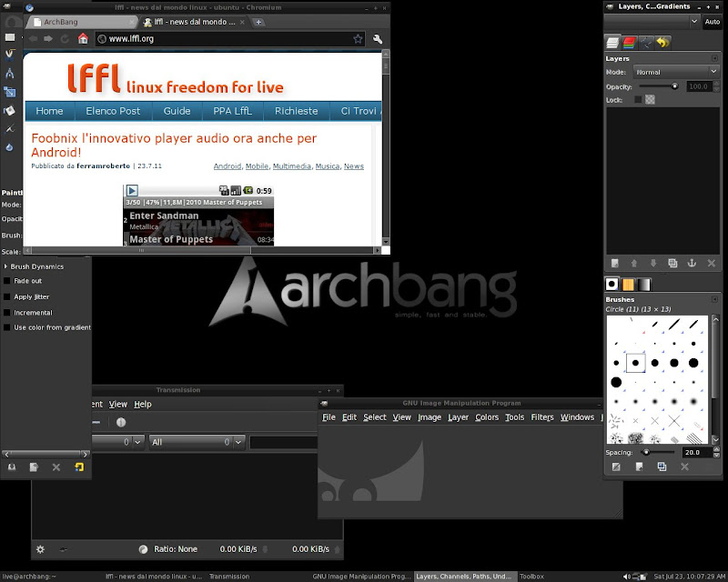Open the Brushes panel configure menu button
Viewport: 728px width, 582px height.
tap(715, 299)
